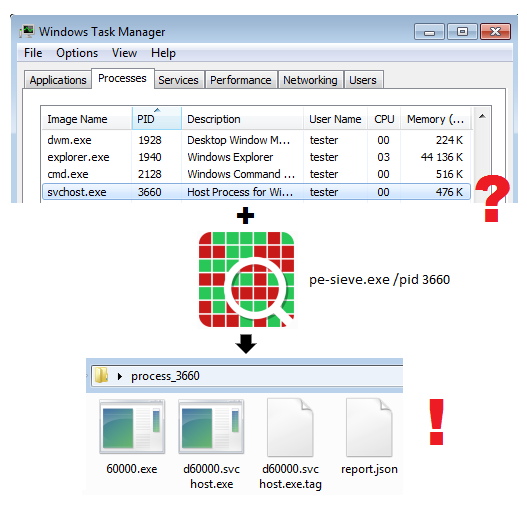The image size is (527, 509).
Task: Select the explorer.exe process row
Action: [x=256, y=157]
